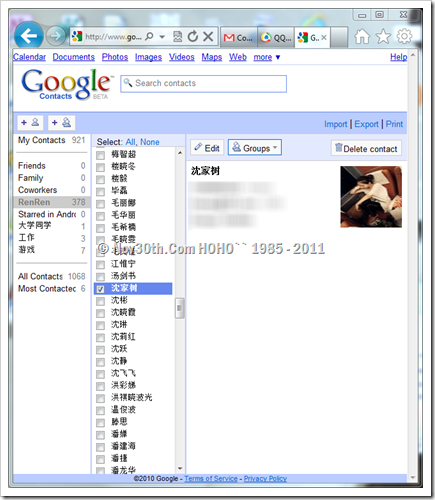Switch to the 'QQ...' browser tab
The image size is (435, 500).
click(276, 37)
